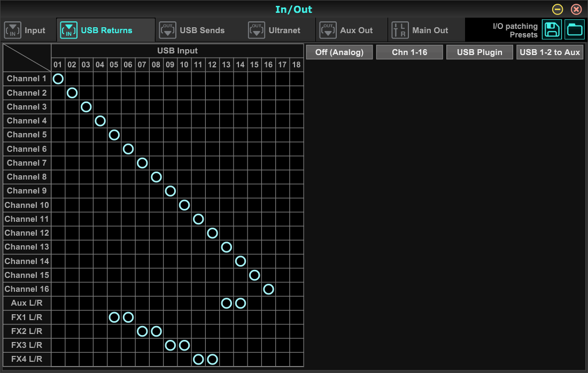This screenshot has width=588, height=373.
Task: Click the Channel 1 row label
Action: (27, 79)
